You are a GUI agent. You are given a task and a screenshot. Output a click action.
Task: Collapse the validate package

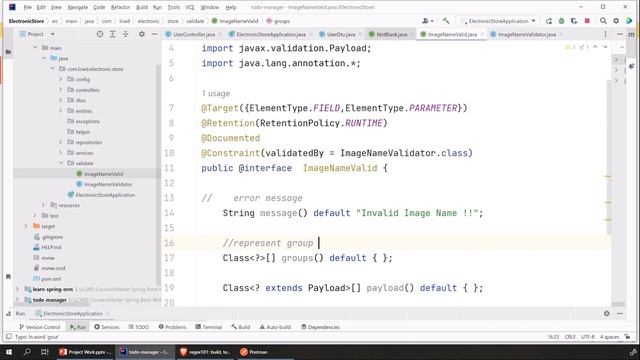click(60, 163)
